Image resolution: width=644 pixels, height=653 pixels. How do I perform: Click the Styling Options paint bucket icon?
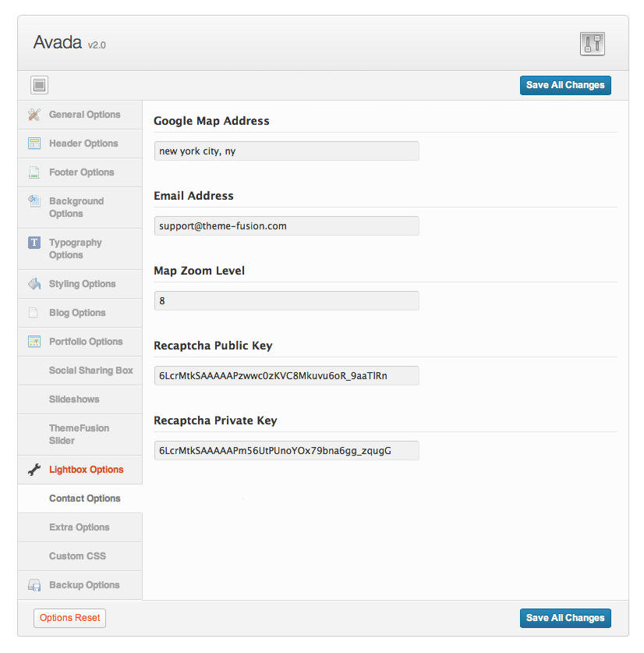tap(34, 284)
